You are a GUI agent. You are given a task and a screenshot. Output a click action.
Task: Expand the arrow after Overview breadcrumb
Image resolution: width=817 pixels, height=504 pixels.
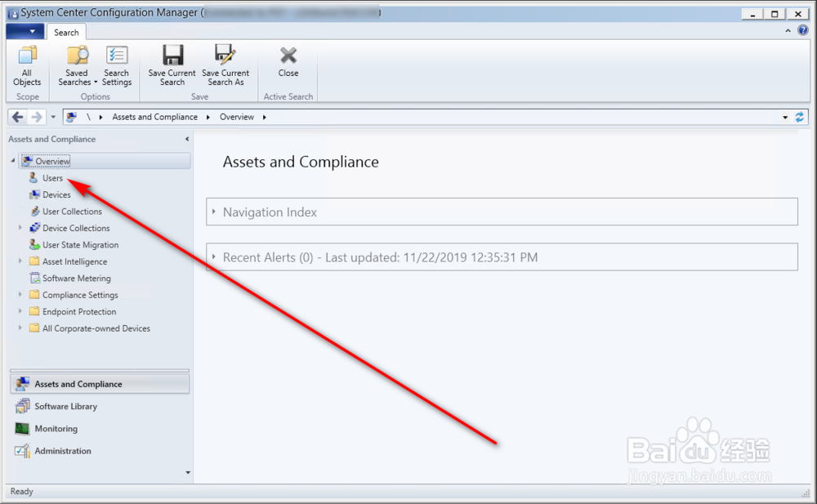[x=264, y=118]
